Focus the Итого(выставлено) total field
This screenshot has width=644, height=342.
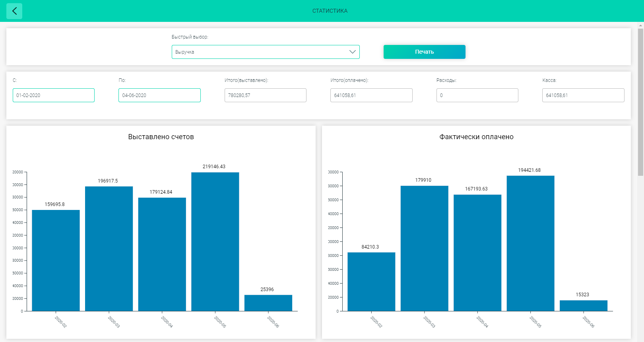[x=266, y=95]
